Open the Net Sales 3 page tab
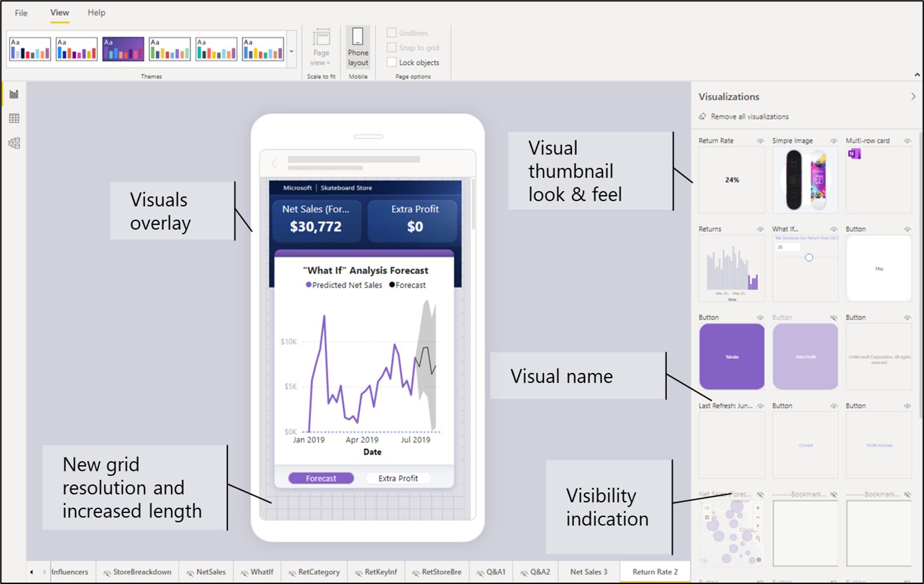 coord(589,572)
